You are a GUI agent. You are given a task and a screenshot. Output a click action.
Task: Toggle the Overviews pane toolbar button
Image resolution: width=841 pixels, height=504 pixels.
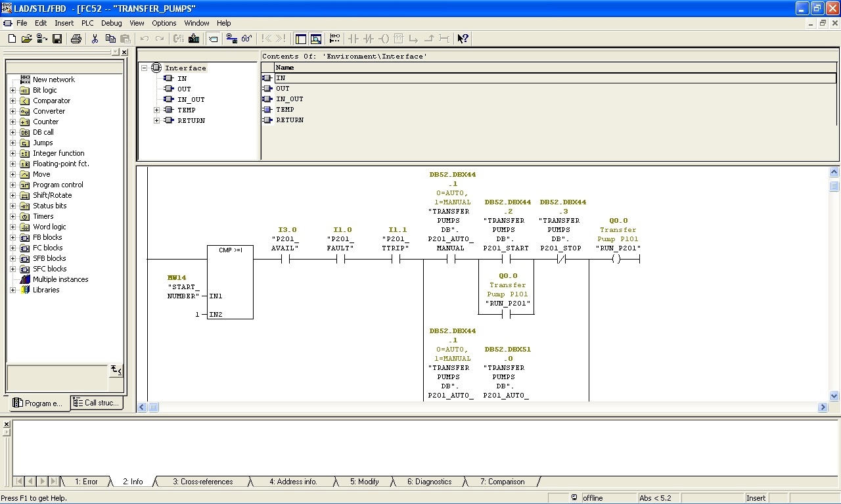tap(301, 39)
